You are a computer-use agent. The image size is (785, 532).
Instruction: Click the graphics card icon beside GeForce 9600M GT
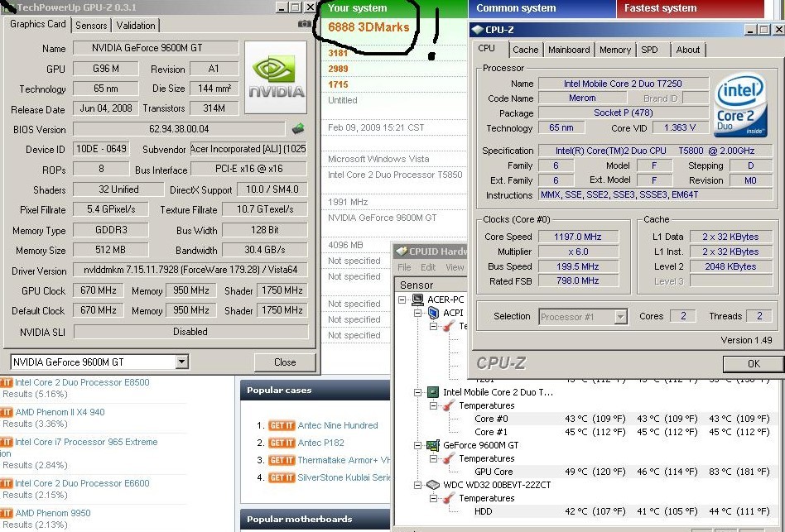(433, 445)
